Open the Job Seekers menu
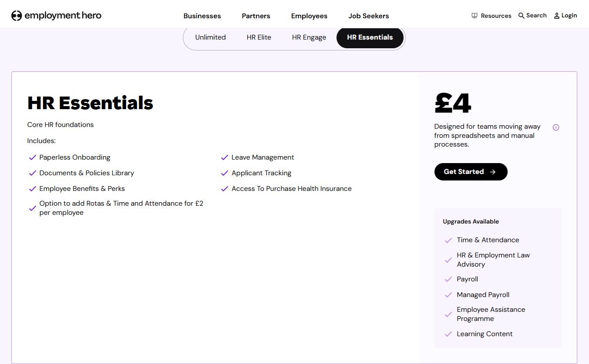Viewport: 589px width, 364px height. (x=368, y=16)
